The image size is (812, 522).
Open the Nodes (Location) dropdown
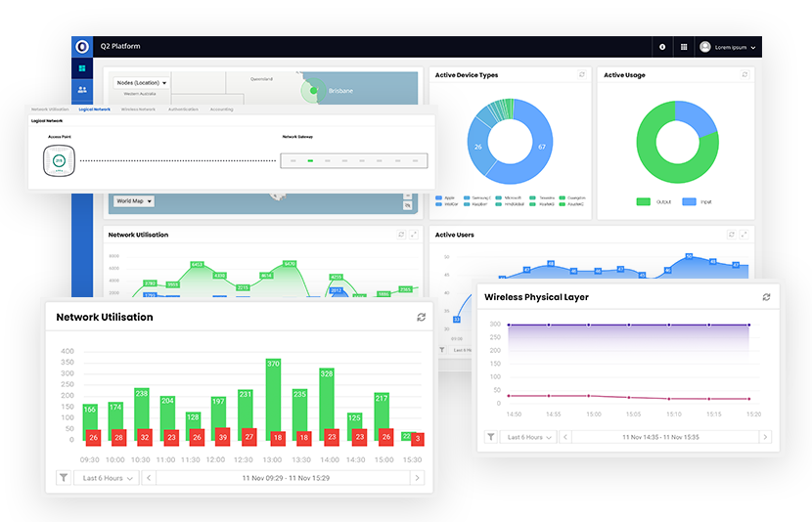(142, 83)
